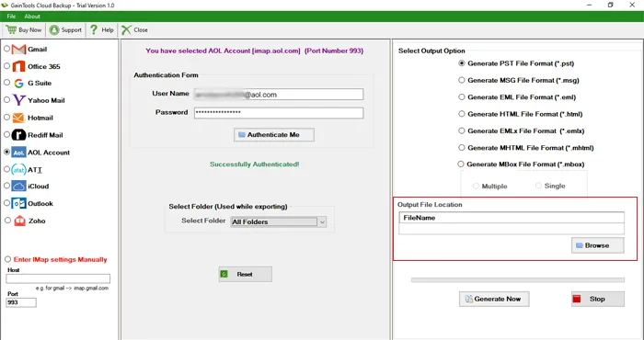Open the File menu
The width and height of the screenshot is (644, 340).
[11, 17]
